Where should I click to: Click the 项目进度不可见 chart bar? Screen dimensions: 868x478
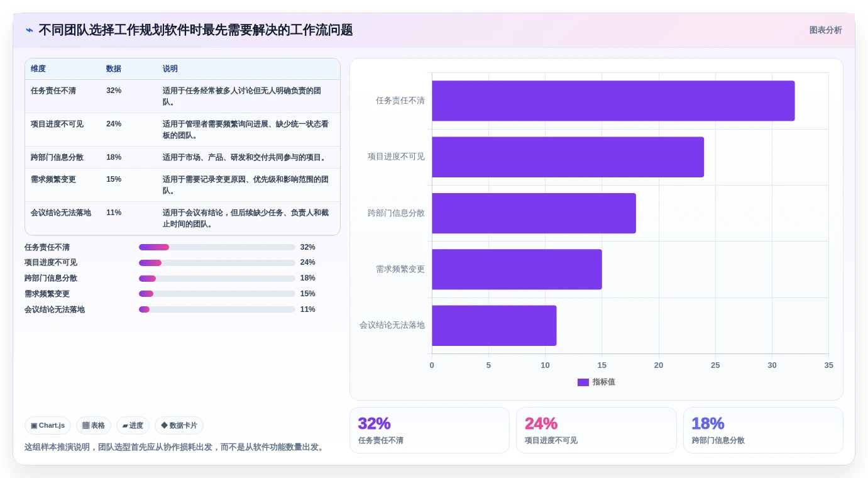click(x=568, y=157)
